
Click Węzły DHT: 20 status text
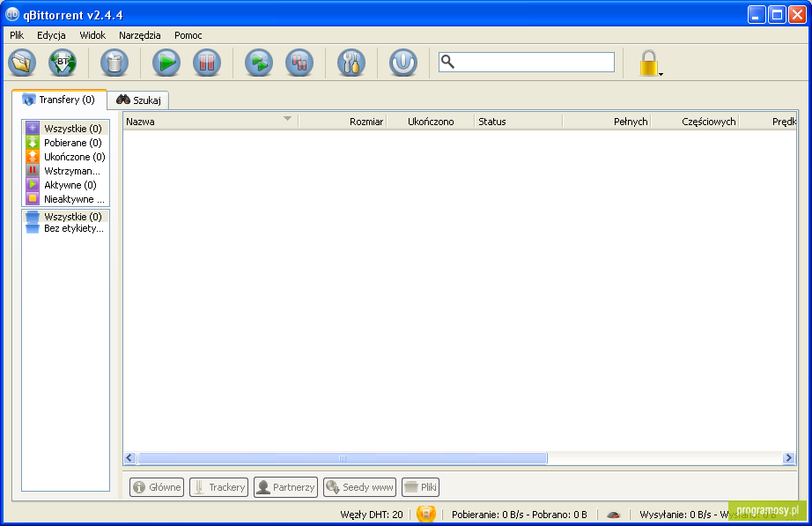click(x=372, y=515)
